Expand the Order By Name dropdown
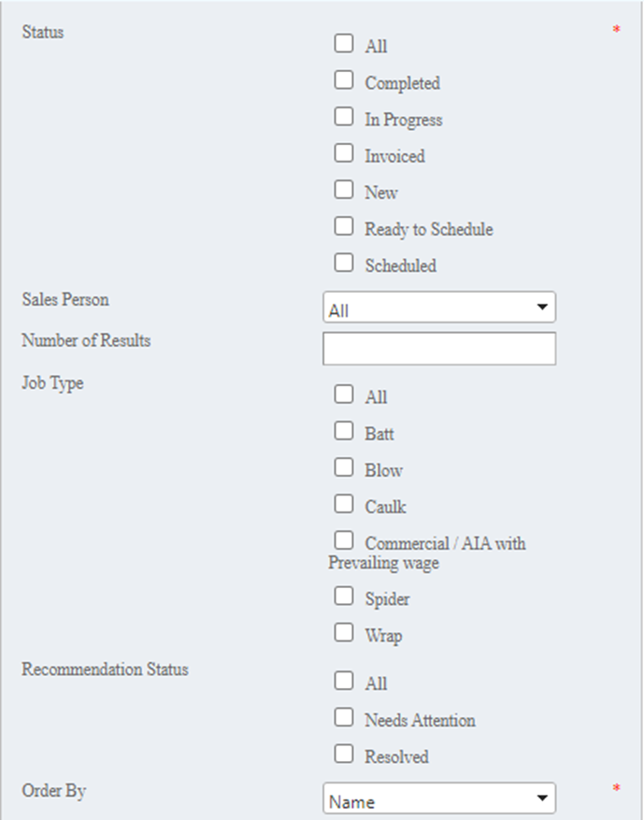The height and width of the screenshot is (820, 644). click(439, 799)
